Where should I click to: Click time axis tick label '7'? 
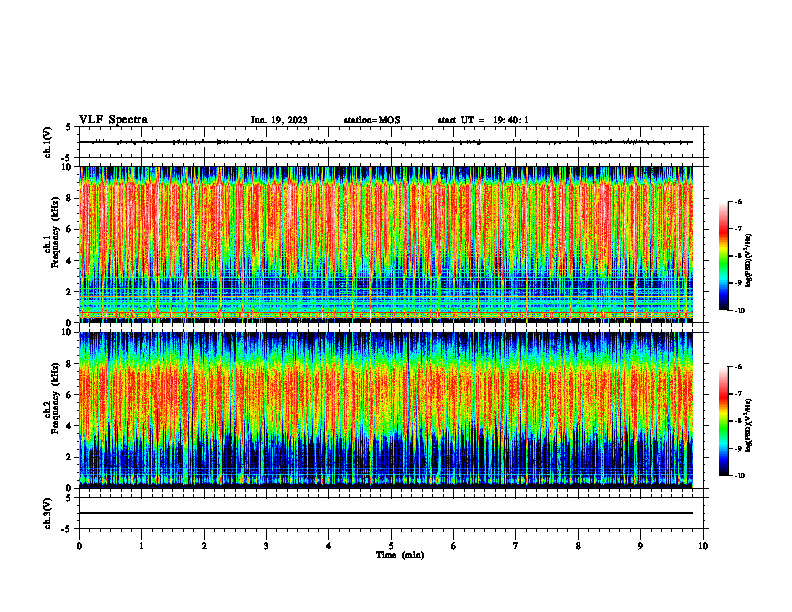pos(516,546)
